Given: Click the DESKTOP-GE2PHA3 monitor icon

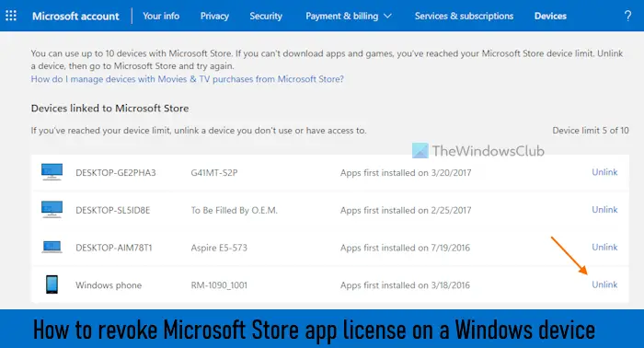Looking at the screenshot, I should 52,172.
